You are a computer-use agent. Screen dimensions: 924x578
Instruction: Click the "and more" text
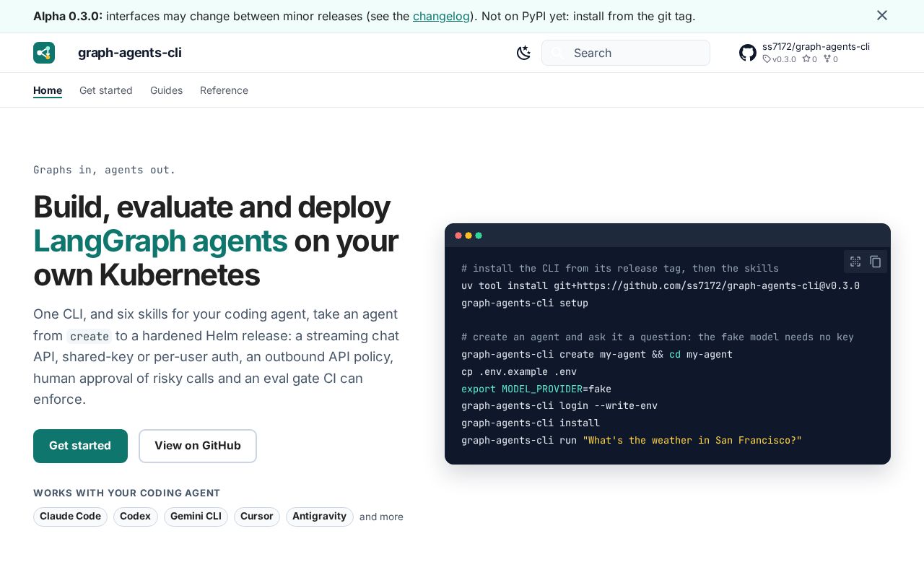click(x=381, y=517)
